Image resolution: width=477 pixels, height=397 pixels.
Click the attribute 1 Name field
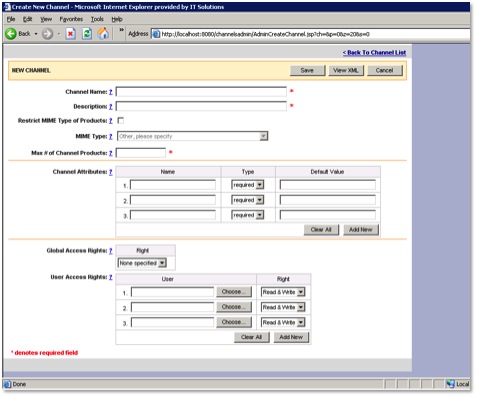pos(173,185)
